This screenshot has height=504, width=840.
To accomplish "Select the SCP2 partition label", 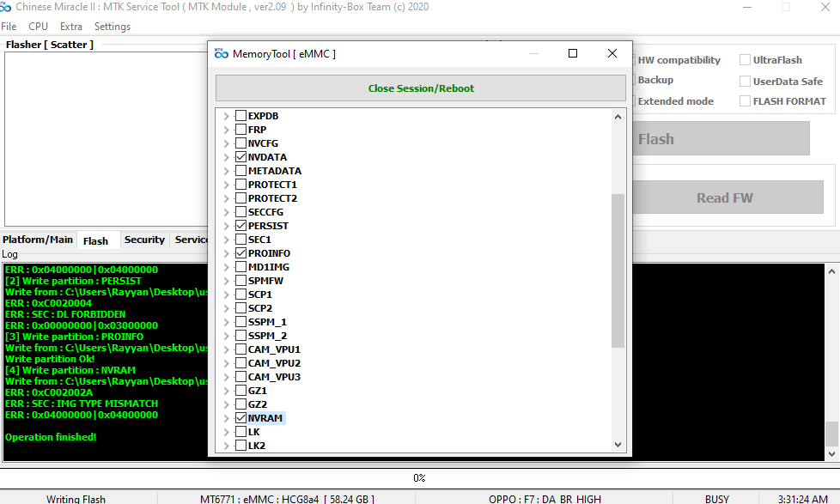I will [260, 308].
